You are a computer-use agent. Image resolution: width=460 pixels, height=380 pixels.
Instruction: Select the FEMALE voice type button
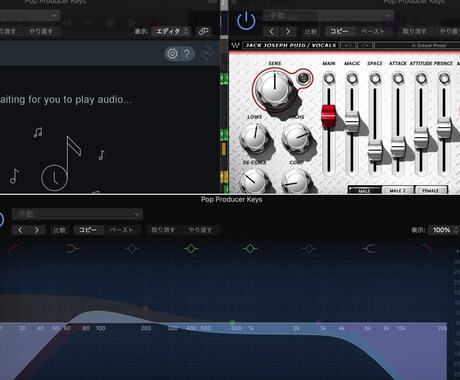tap(431, 190)
